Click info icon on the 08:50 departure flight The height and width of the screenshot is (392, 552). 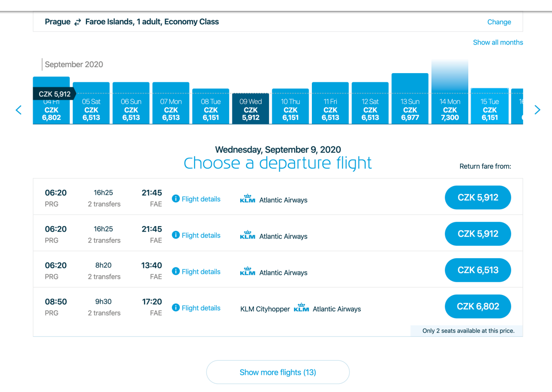coord(175,308)
